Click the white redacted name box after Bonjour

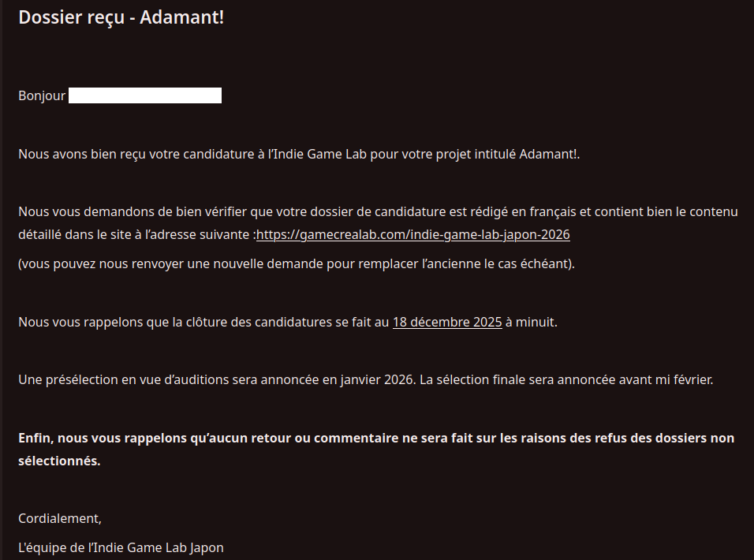point(144,96)
